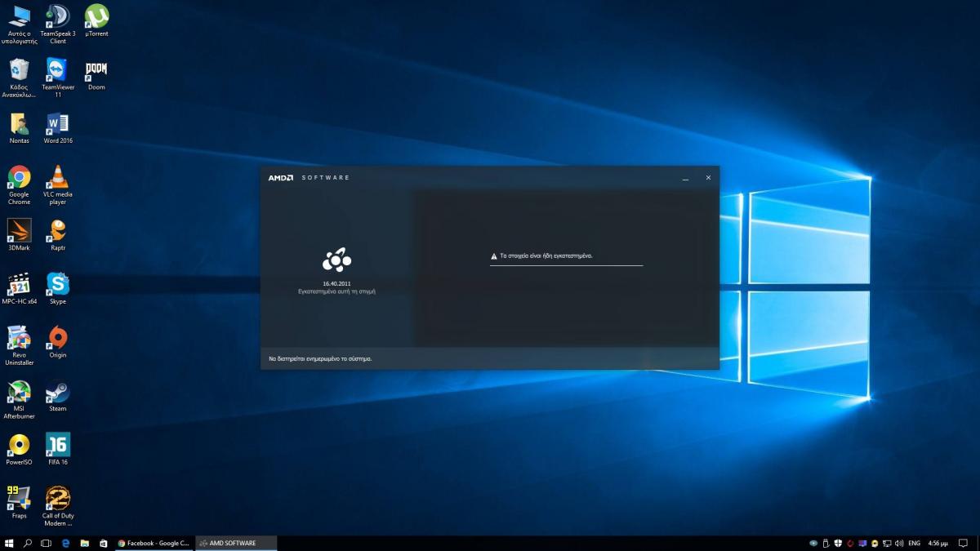980x551 pixels.
Task: Click the volume speaker icon in system tray
Action: click(899, 543)
